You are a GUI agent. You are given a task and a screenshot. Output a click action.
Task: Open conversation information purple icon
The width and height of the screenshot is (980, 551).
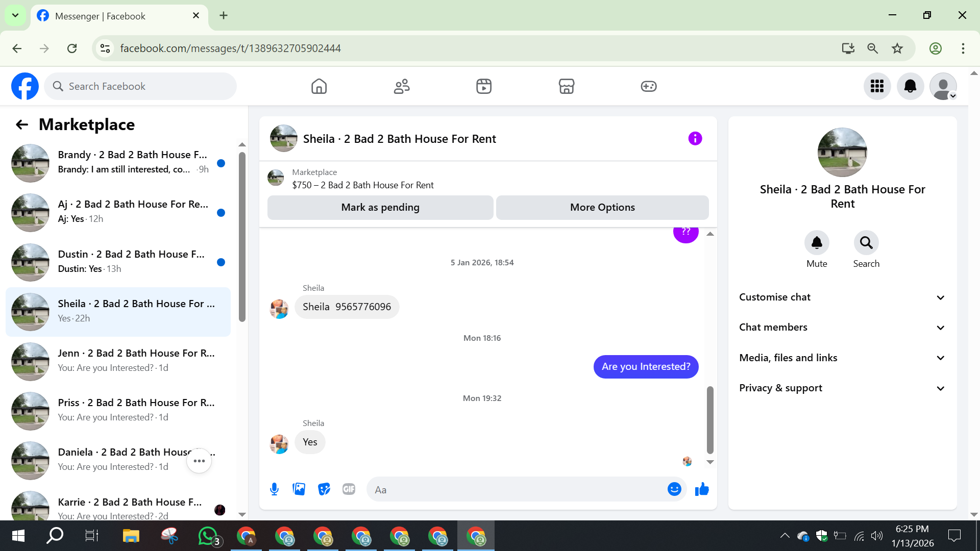(695, 139)
